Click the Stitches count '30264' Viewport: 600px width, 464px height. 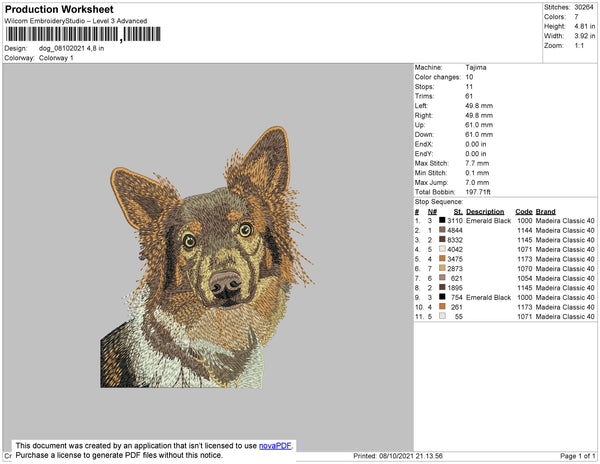point(584,7)
